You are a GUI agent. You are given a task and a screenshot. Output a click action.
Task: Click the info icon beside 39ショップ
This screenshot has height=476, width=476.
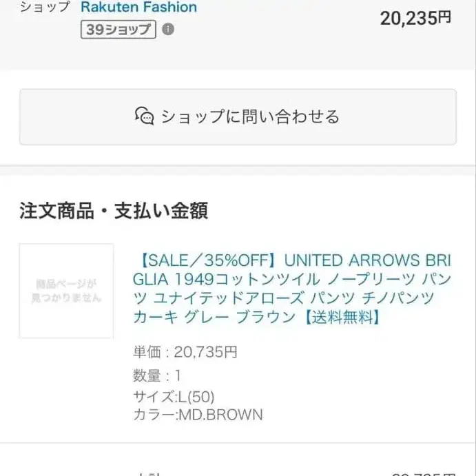point(168,30)
